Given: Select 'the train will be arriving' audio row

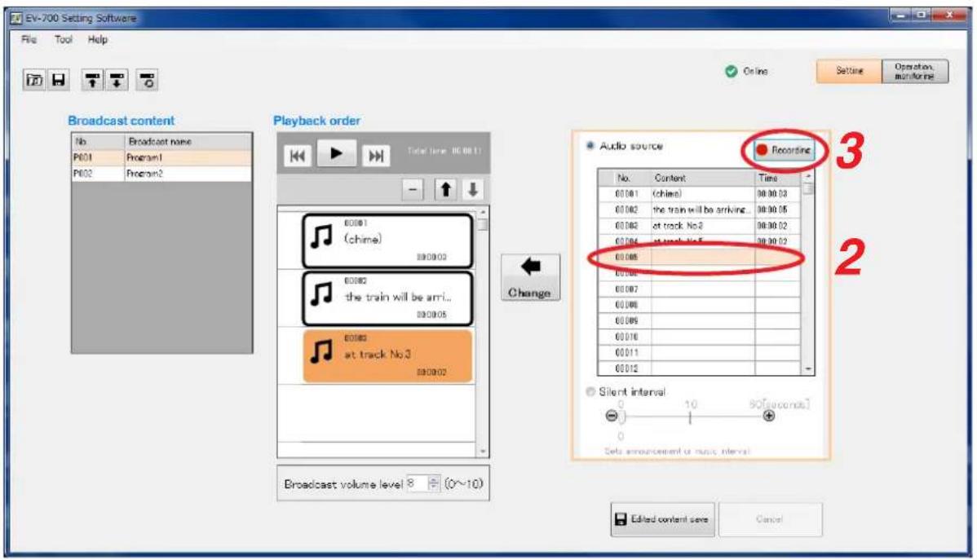Looking at the screenshot, I should [699, 210].
